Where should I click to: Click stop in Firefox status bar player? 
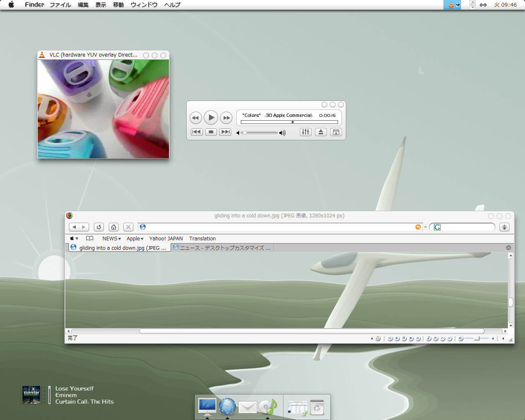(x=411, y=338)
